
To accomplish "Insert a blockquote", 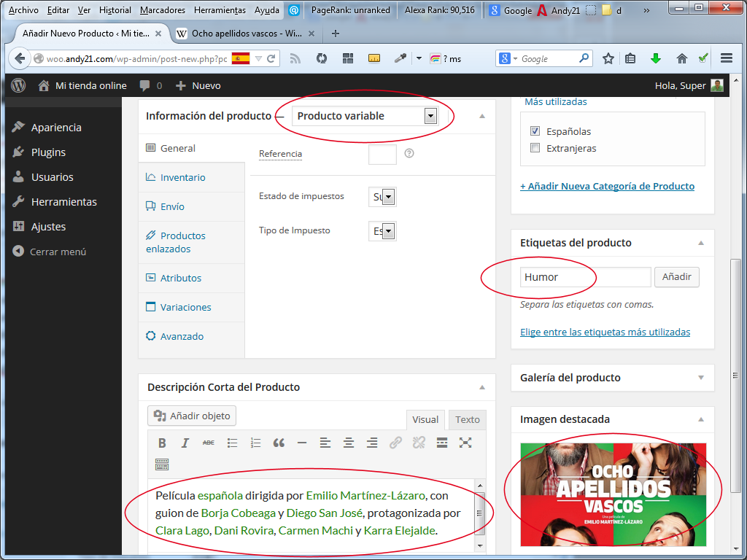I will point(279,443).
